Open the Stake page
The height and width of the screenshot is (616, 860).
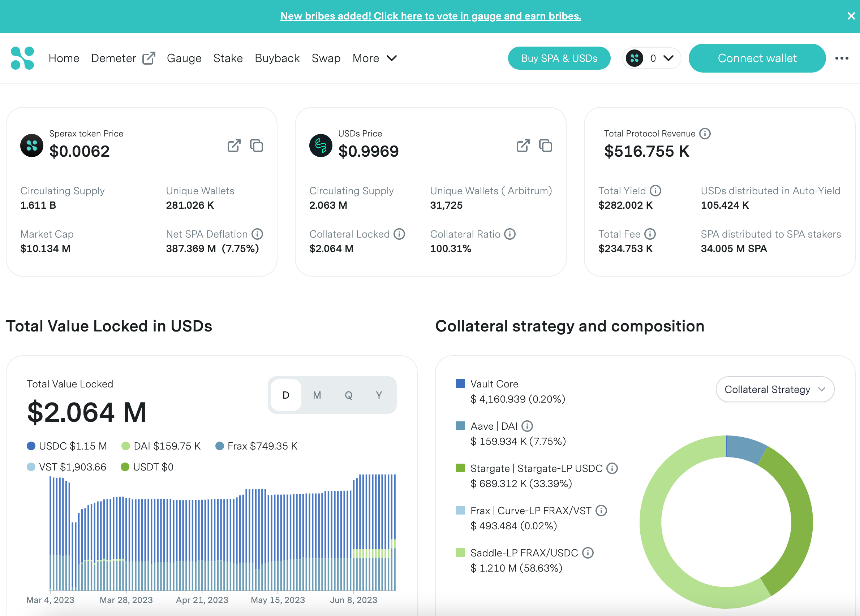[228, 58]
